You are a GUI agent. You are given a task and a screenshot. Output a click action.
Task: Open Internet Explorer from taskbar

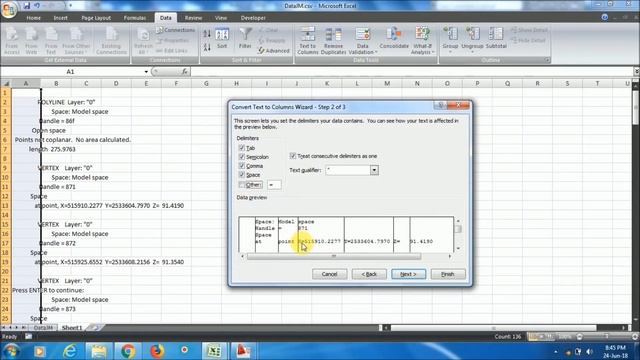coord(70,351)
